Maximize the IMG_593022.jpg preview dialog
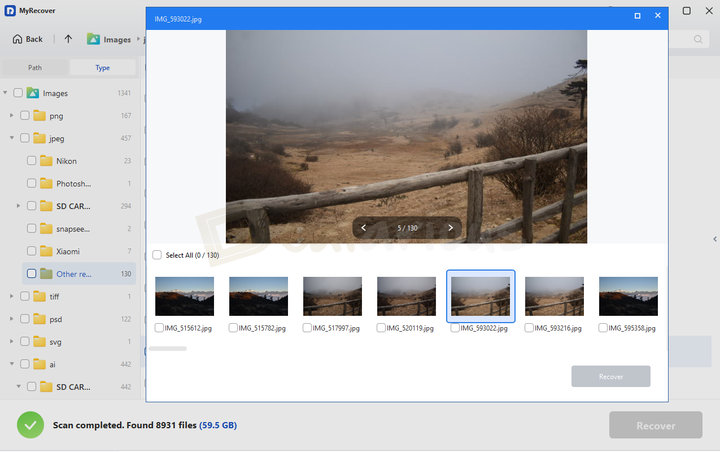This screenshot has height=452, width=720. pos(637,16)
